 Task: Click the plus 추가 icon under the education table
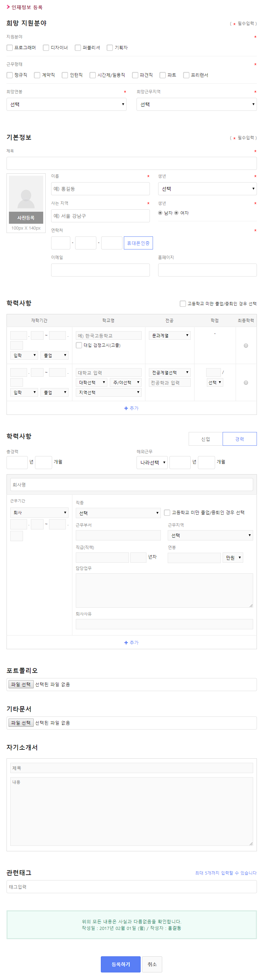pos(126,408)
